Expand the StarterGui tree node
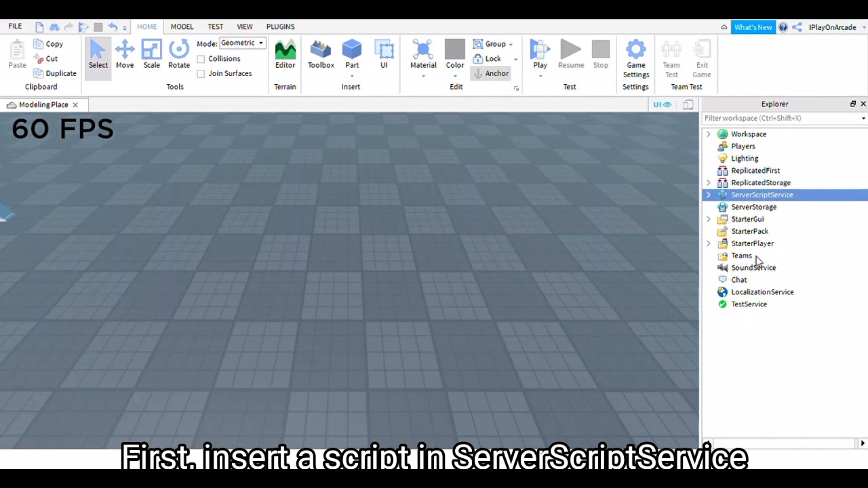 tap(709, 220)
